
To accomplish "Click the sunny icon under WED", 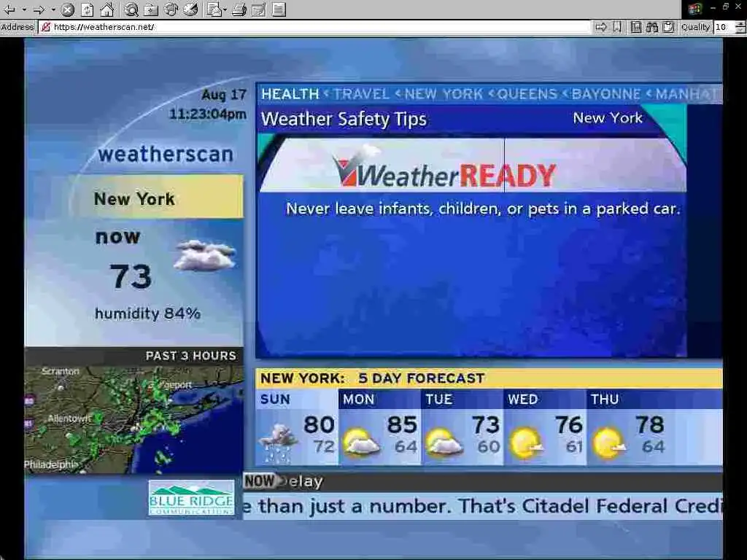I will tap(526, 443).
